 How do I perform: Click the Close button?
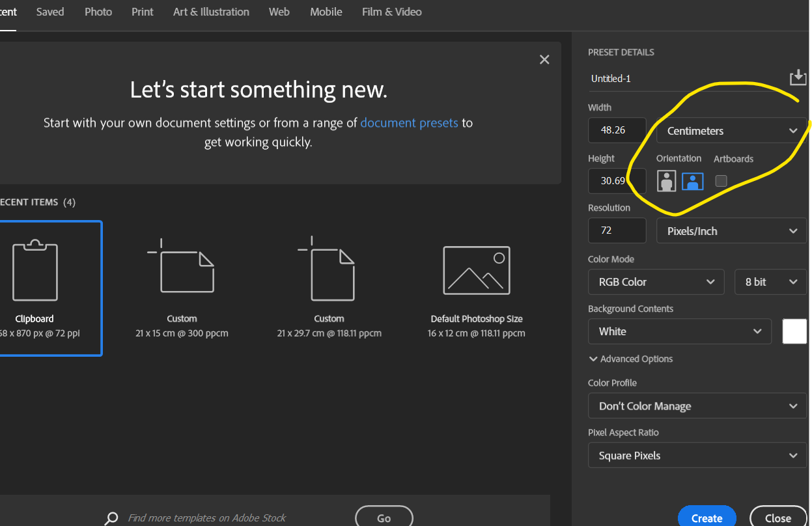(777, 517)
